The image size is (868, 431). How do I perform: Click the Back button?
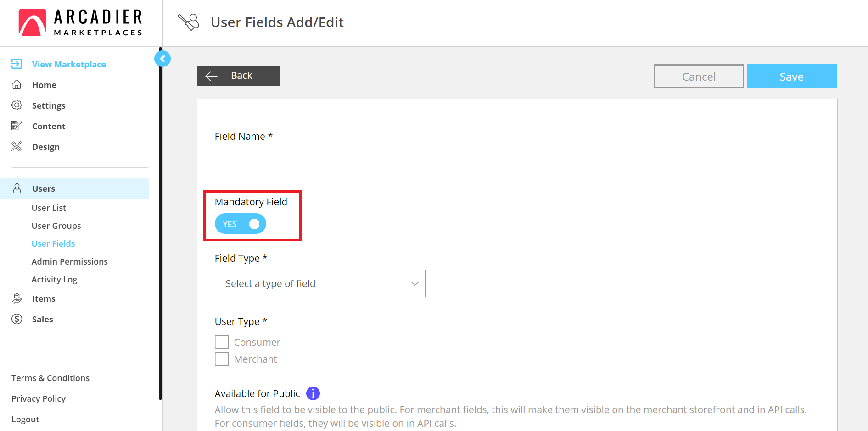coord(239,76)
